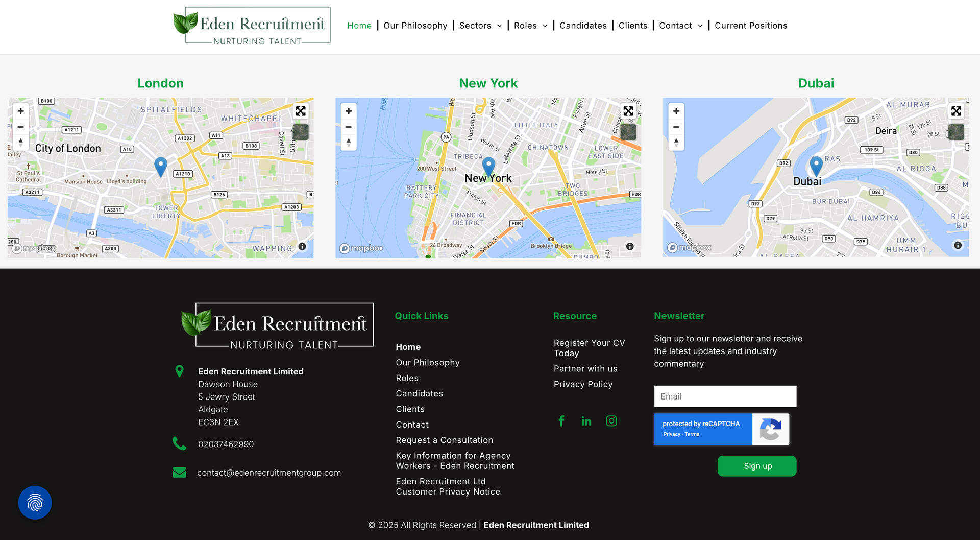The image size is (980, 540).
Task: Toggle satellite view on New York map
Action: pyautogui.click(x=628, y=132)
